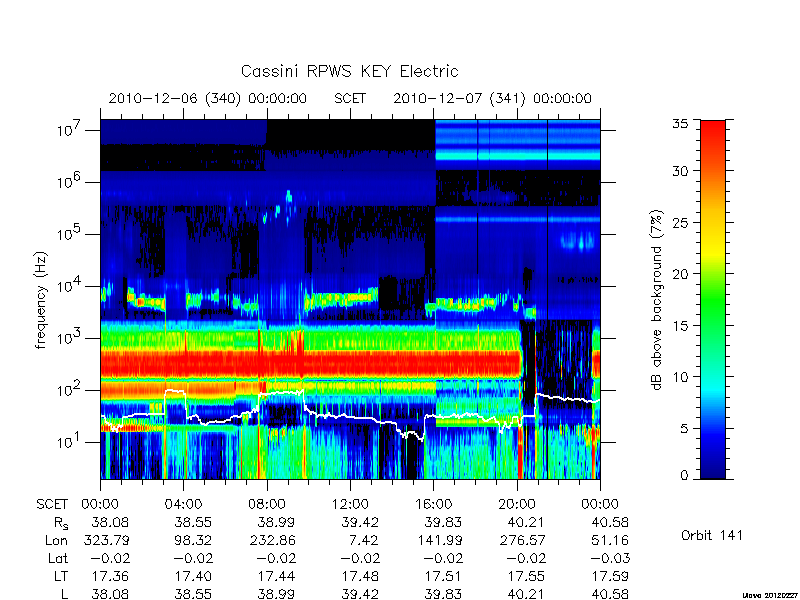This screenshot has width=800, height=600.
Task: Click the Lon value 51.16
Action: 609,540
